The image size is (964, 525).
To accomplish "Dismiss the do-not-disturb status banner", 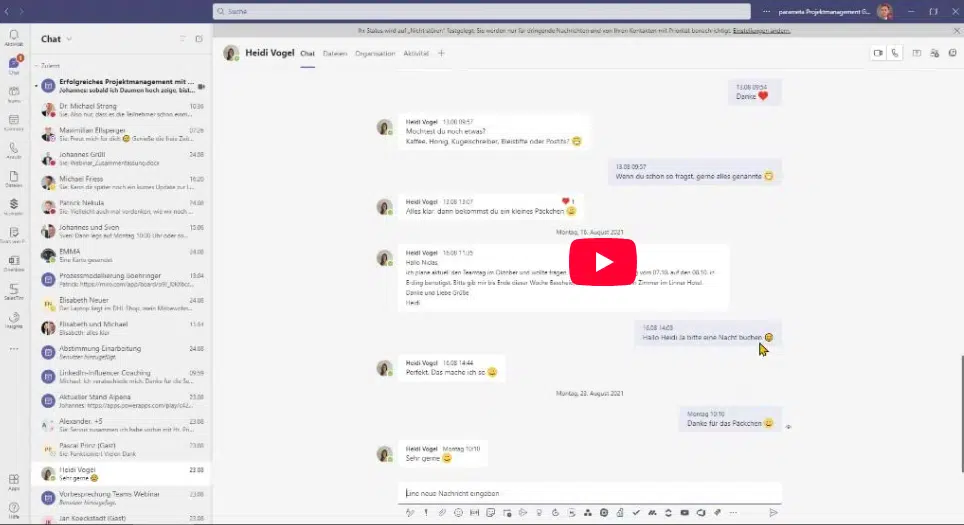I will [957, 30].
